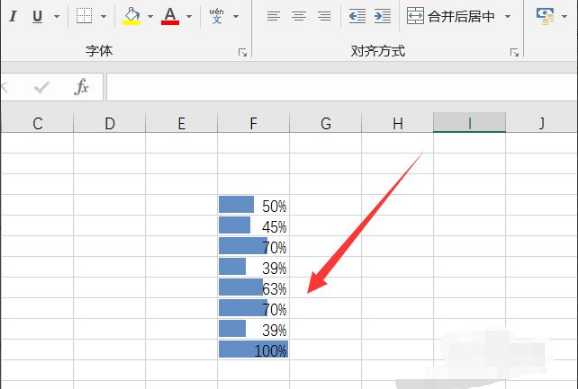Select cell showing 100%
This screenshot has width=578, height=389.
(x=254, y=350)
